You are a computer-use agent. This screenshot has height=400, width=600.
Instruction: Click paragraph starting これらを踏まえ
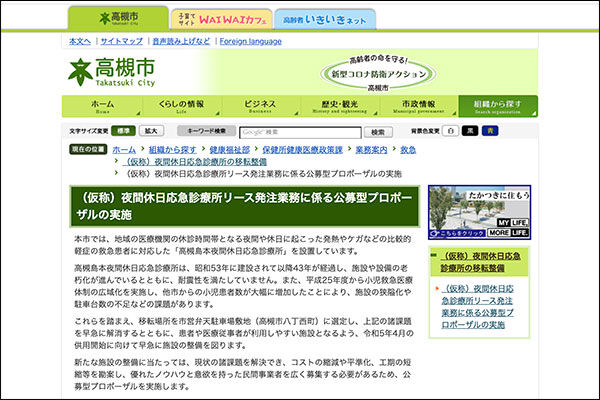tap(244, 333)
